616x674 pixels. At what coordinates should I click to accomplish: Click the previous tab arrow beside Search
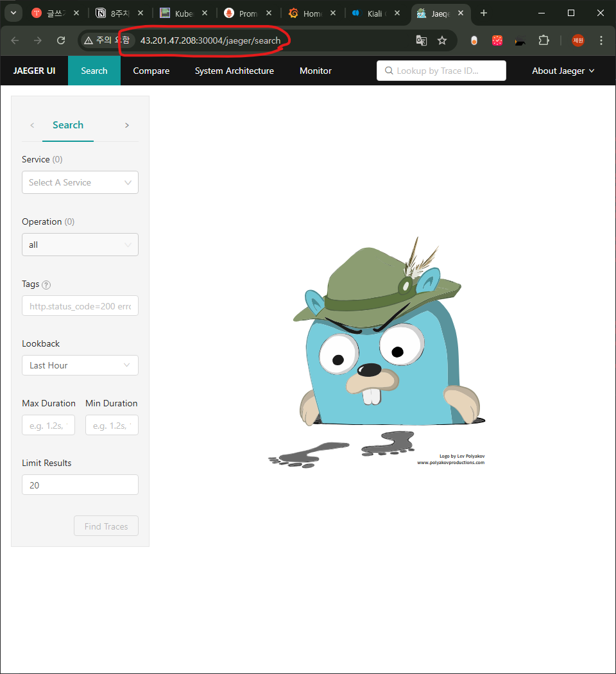(x=32, y=125)
